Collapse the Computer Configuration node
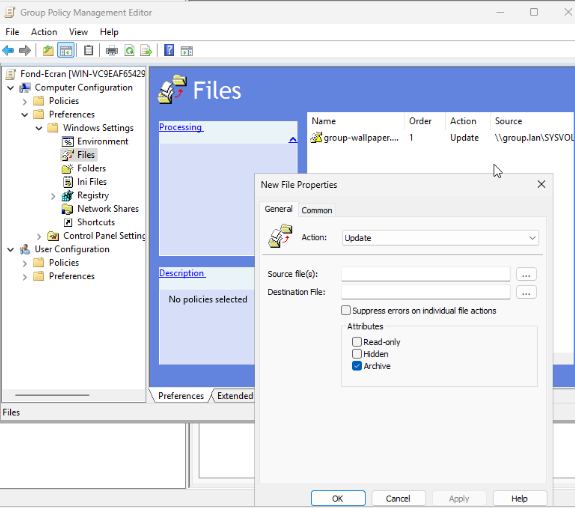This screenshot has width=575, height=508. (11, 88)
